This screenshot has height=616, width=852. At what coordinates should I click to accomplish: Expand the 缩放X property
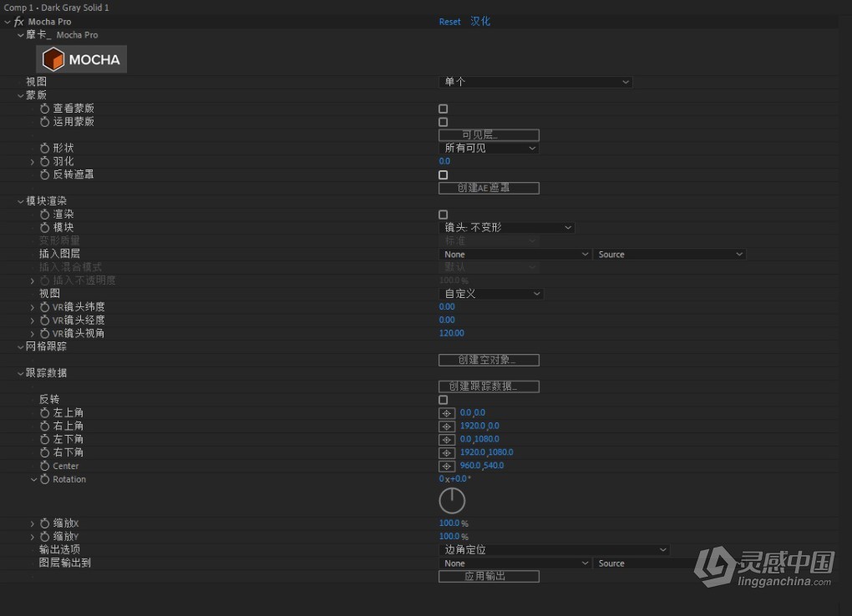point(33,523)
